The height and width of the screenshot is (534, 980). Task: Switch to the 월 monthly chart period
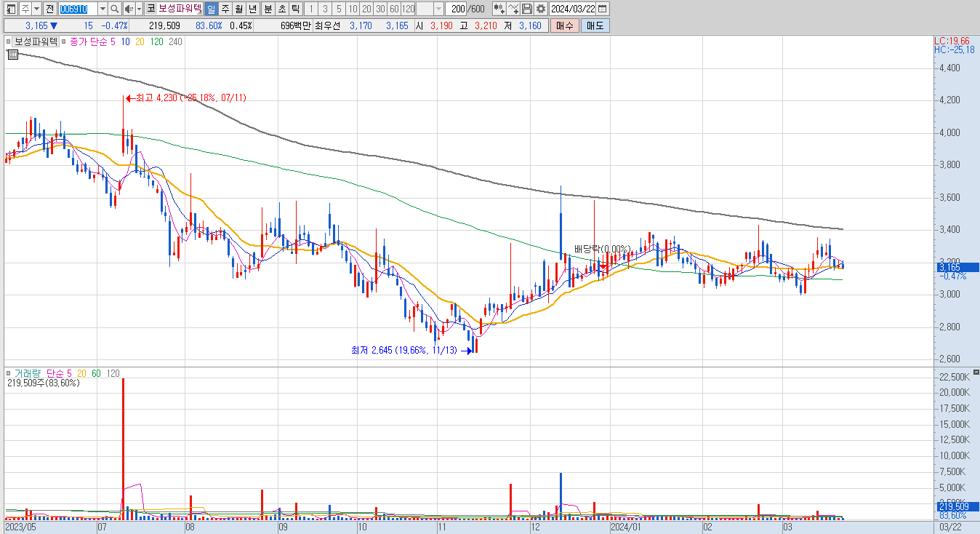[x=238, y=9]
